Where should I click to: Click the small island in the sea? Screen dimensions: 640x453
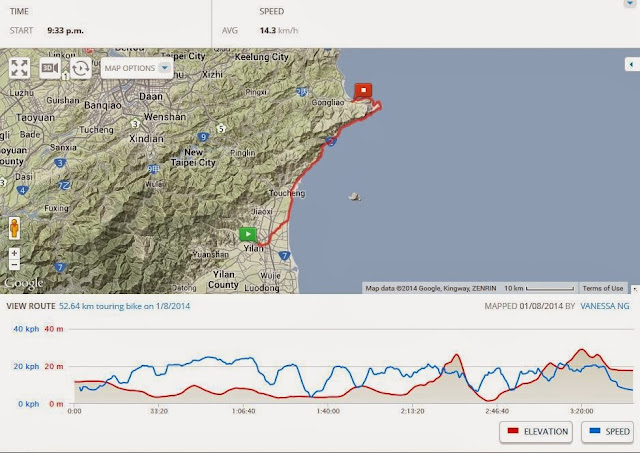point(355,197)
